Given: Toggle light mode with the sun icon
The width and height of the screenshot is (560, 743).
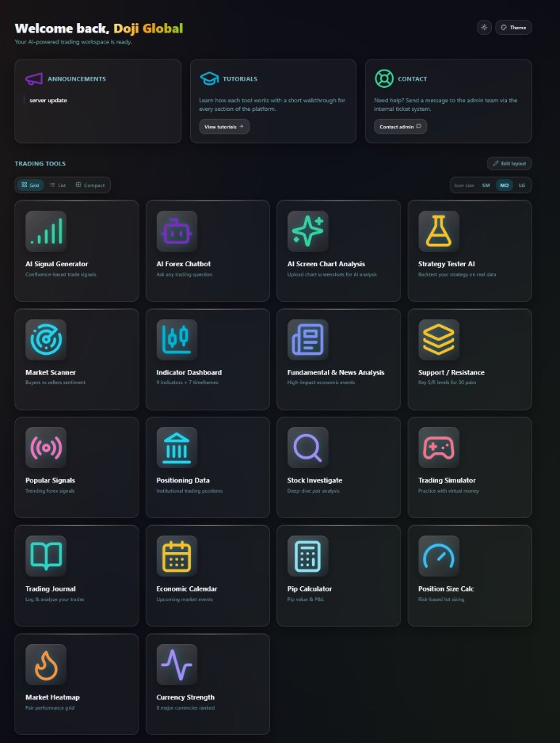Looking at the screenshot, I should pyautogui.click(x=484, y=28).
